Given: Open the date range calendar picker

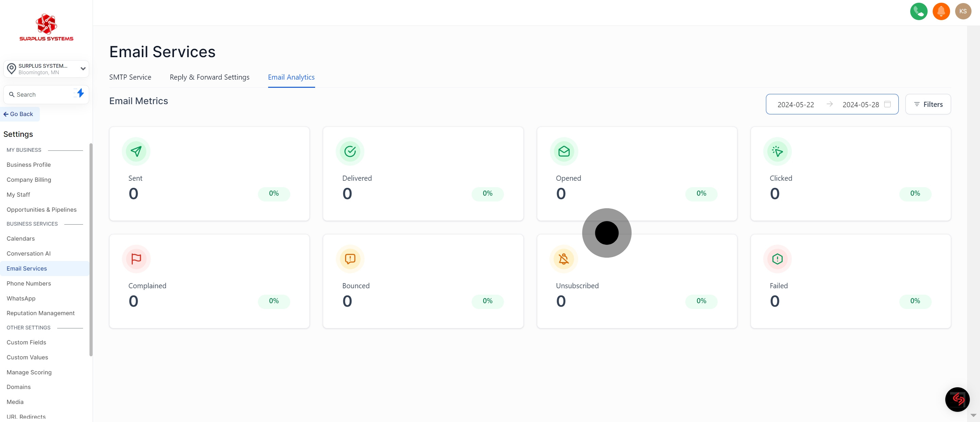Looking at the screenshot, I should pyautogui.click(x=887, y=104).
